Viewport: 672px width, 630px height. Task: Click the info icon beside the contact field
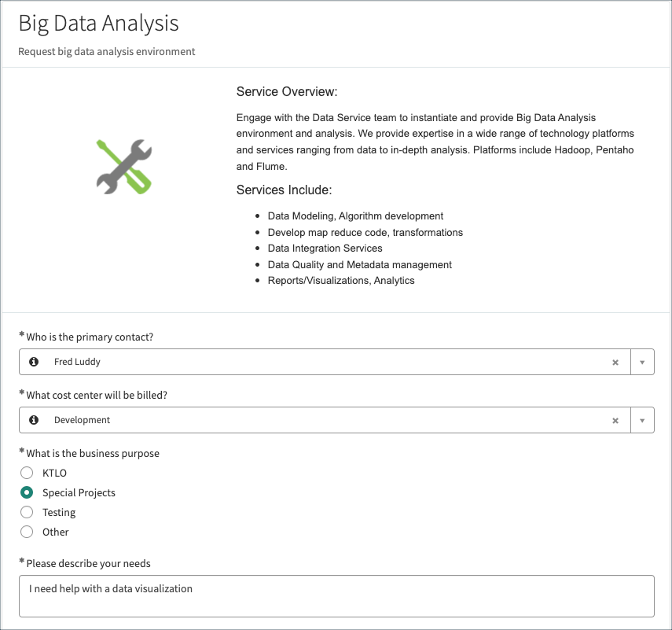click(32, 362)
